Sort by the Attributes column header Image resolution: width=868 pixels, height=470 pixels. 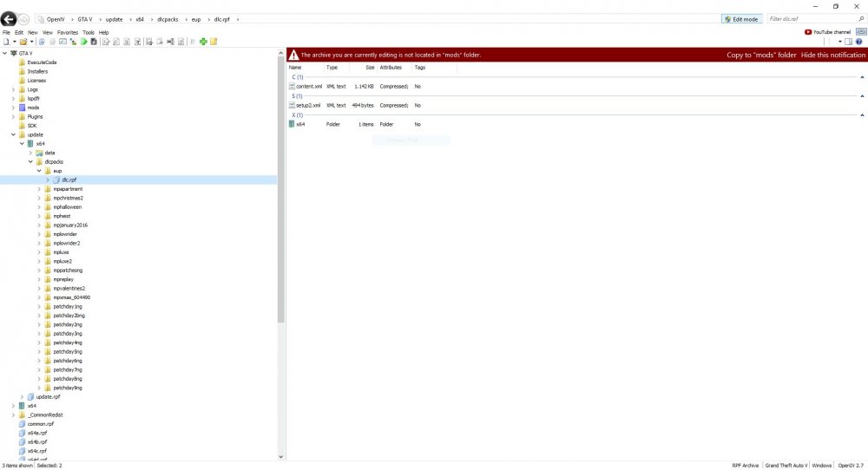click(x=394, y=68)
